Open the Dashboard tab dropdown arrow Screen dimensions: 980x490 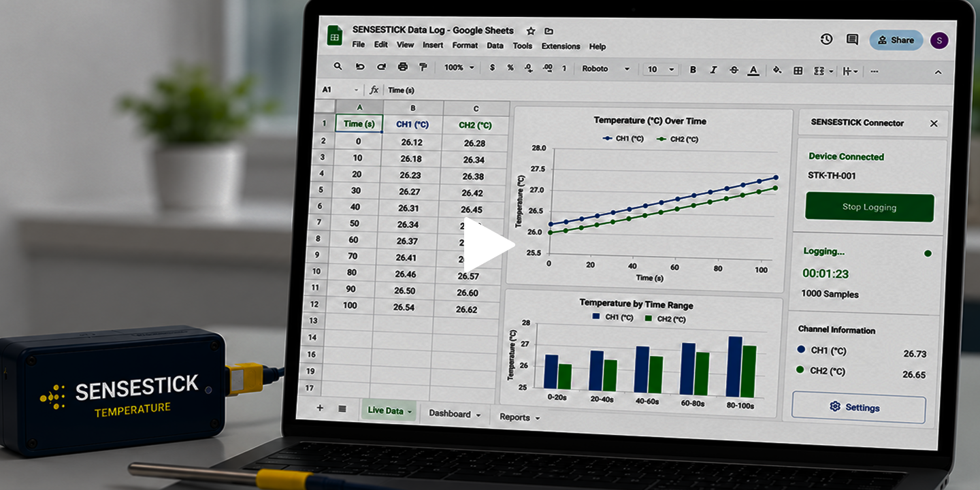478,414
